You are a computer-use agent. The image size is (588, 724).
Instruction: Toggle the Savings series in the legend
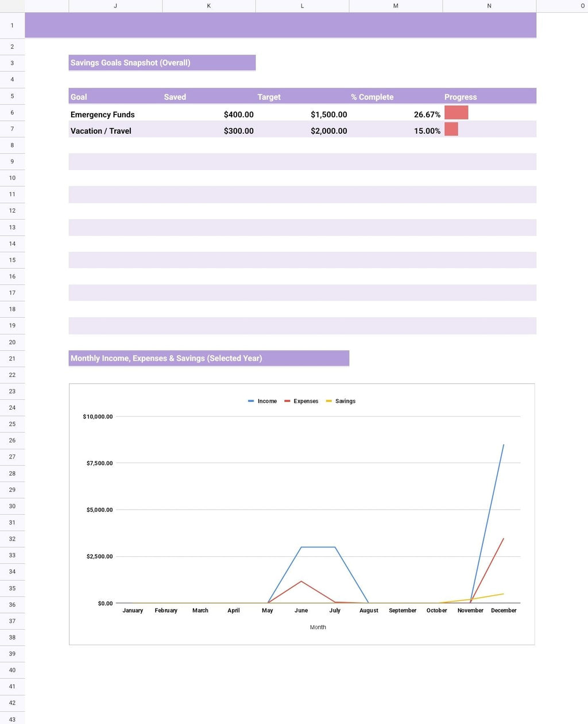coord(345,401)
